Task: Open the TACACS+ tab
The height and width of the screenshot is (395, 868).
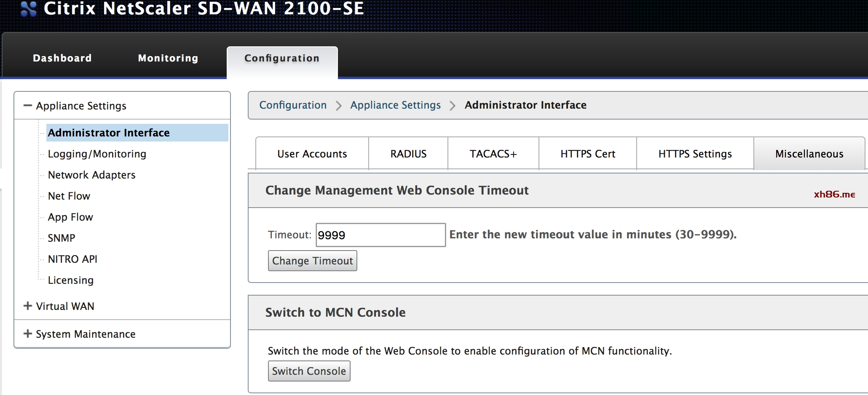Action: (x=493, y=153)
